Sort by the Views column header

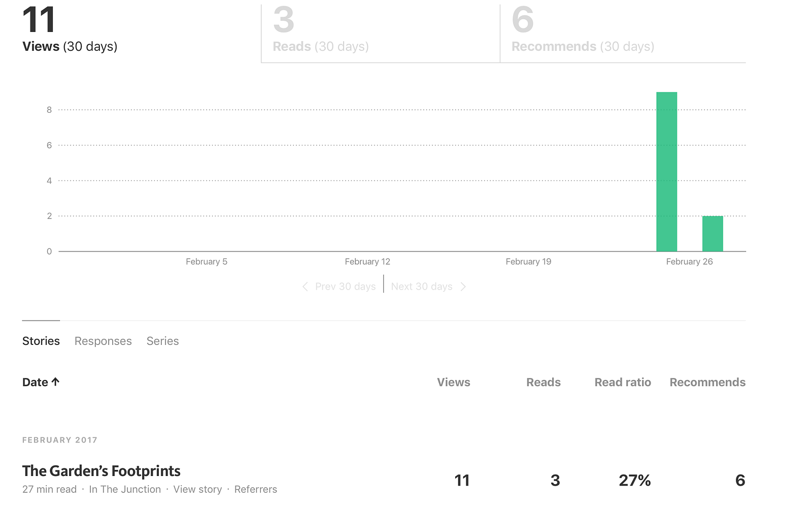(x=454, y=382)
